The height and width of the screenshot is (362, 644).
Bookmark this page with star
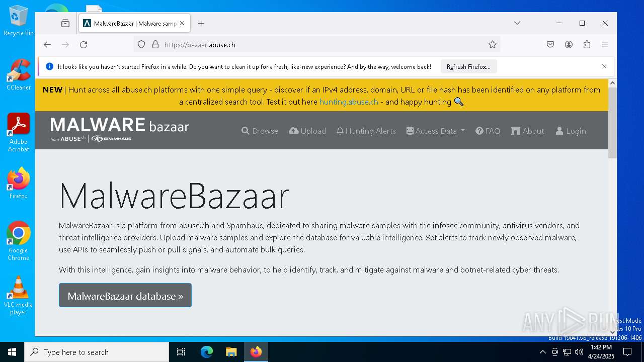(x=493, y=45)
